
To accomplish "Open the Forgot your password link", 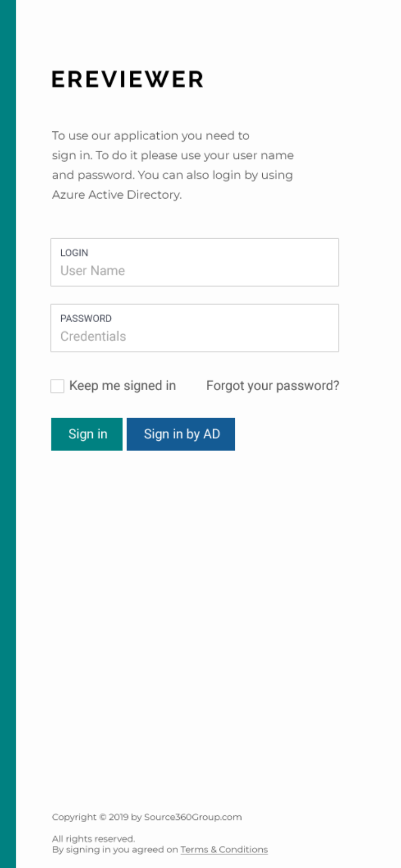I will coord(272,386).
